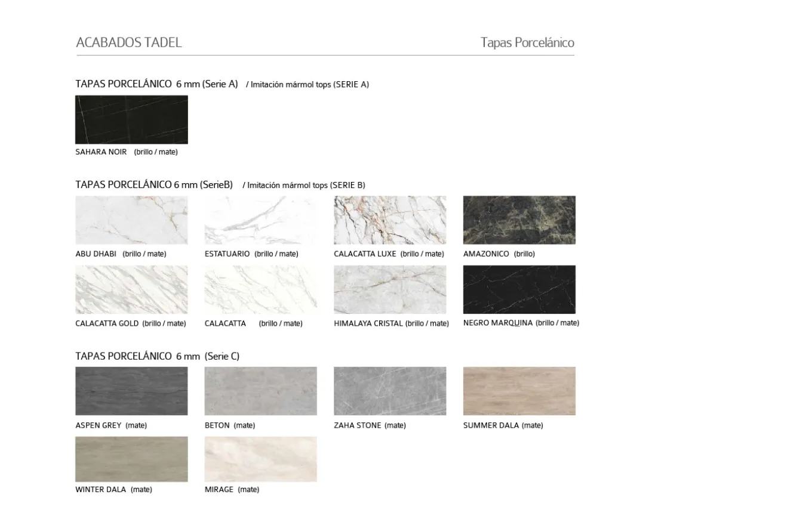The height and width of the screenshot is (522, 812).
Task: Pick the Mirage cream finish thumbnail
Action: coord(260,459)
